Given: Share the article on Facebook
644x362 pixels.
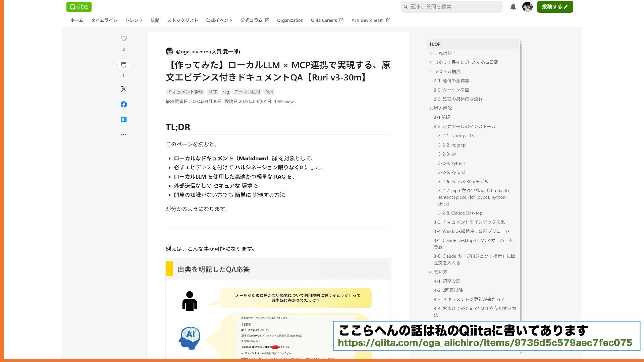Looking at the screenshot, I should click(124, 104).
